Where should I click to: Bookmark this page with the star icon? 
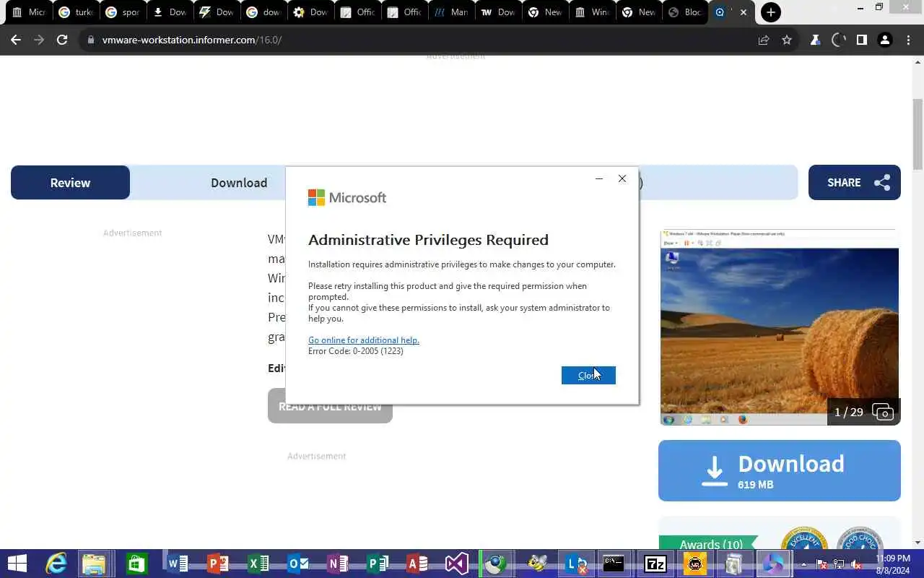(x=787, y=40)
